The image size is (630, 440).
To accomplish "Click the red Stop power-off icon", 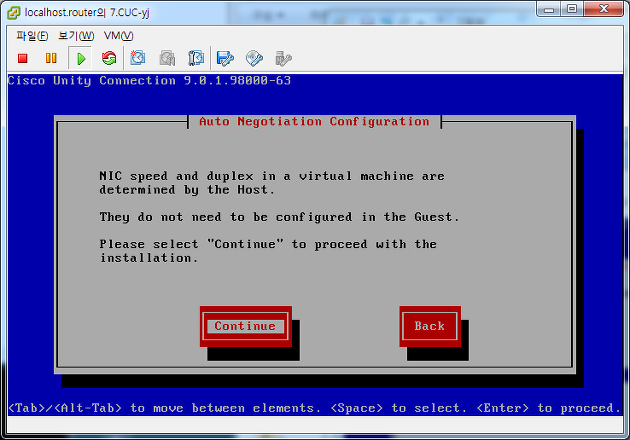I will 22,59.
